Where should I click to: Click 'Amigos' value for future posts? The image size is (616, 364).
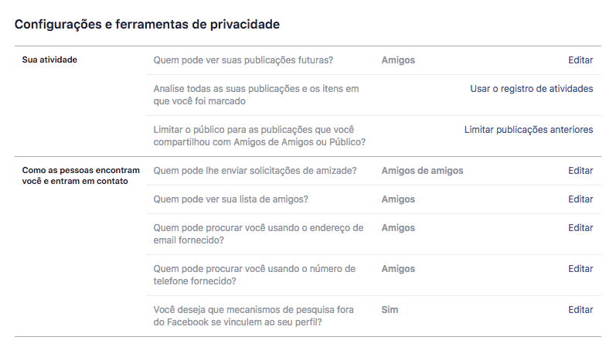pos(398,60)
